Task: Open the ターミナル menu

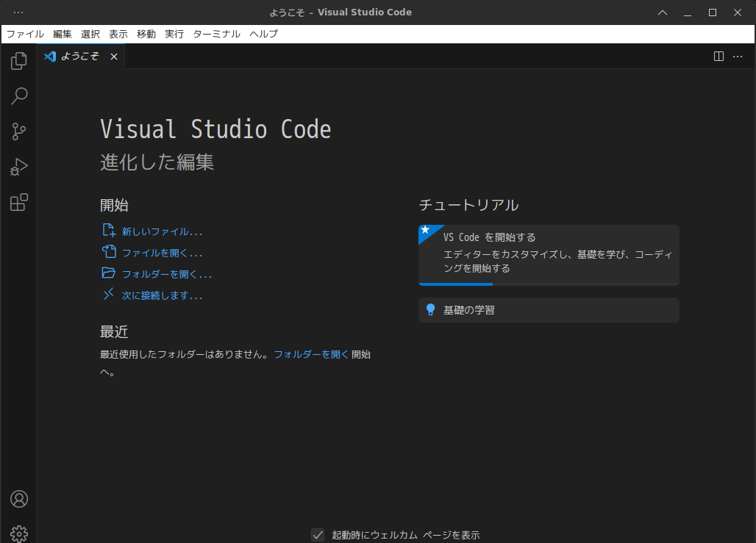Action: pyautogui.click(x=216, y=34)
